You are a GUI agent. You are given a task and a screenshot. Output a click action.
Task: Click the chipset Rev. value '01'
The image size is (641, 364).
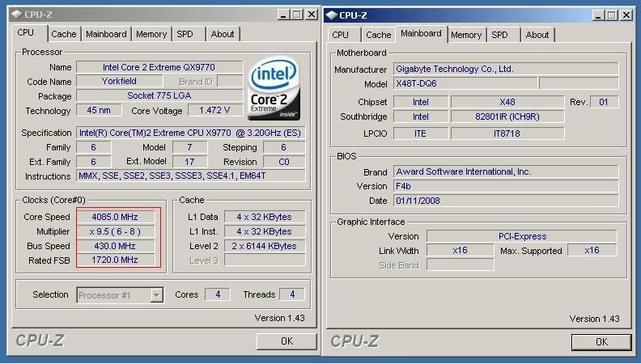pyautogui.click(x=604, y=102)
